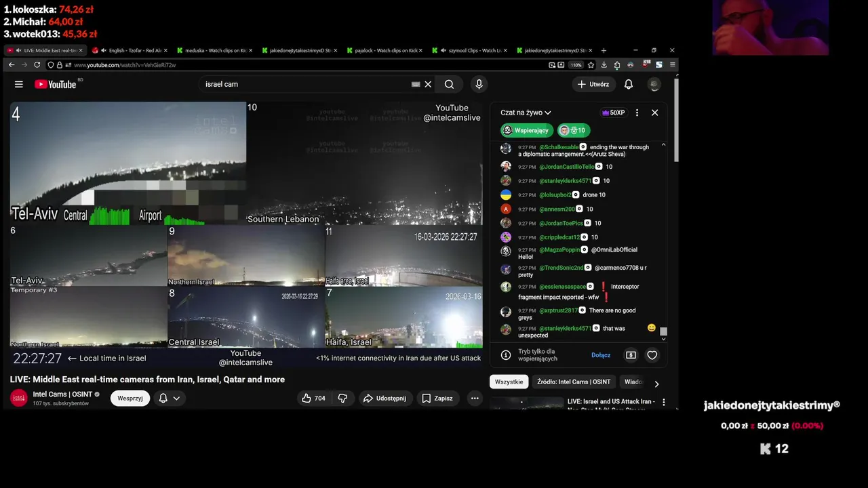Toggle the Wspierający chat filter chip
This screenshot has width=868, height=488.
(527, 131)
